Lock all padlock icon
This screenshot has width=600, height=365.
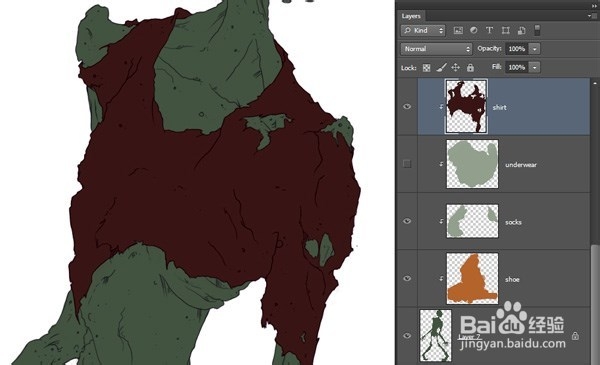coord(470,68)
